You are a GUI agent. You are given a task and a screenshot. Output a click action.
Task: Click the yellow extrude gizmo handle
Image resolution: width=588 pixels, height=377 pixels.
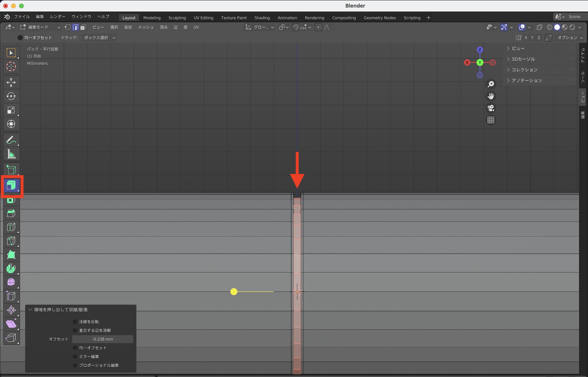(x=234, y=291)
